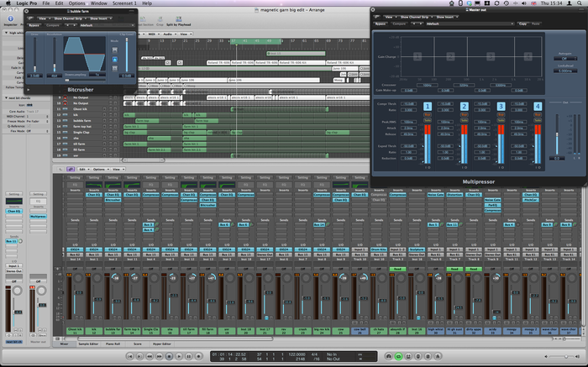
Task: Click the forward button in the transport
Action: 159,356
